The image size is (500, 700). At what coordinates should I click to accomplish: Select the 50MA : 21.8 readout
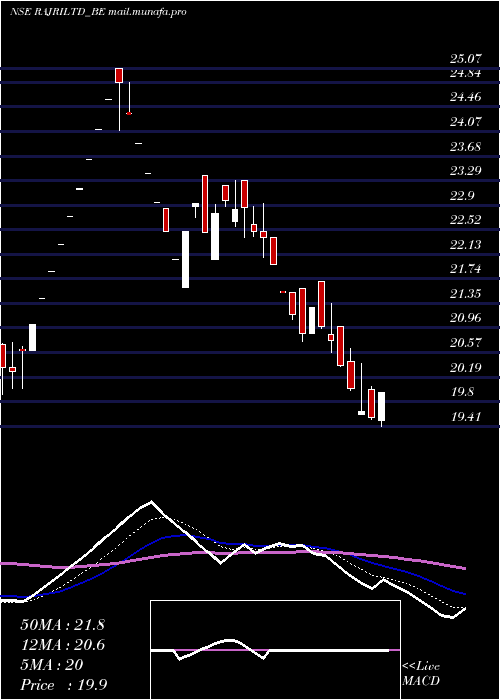[62, 625]
